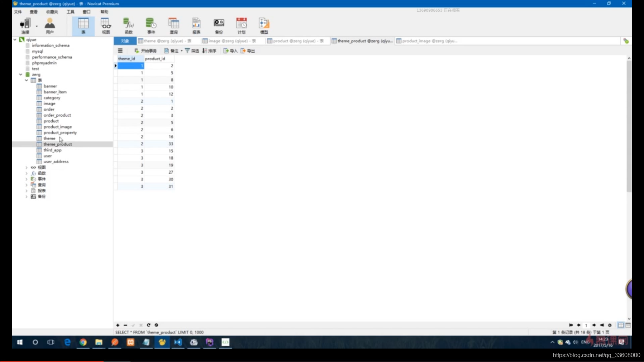Viewport: 644px width, 362px height.
Task: Click the page number field showing 1
Action: pos(586,325)
